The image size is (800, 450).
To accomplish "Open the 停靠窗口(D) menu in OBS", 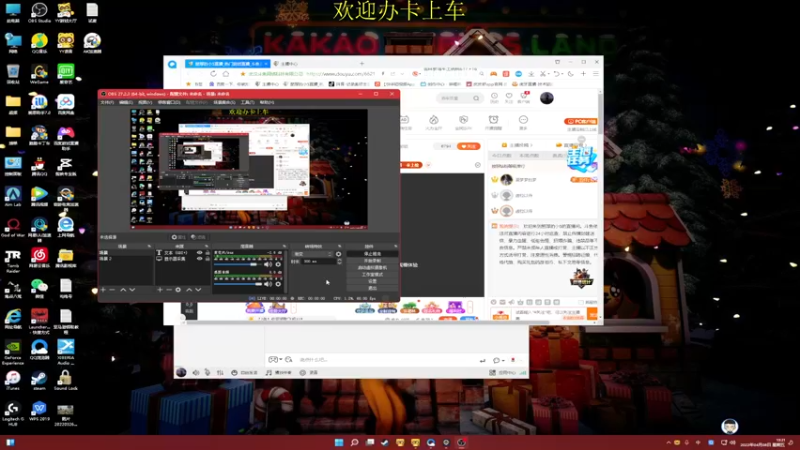I will pos(169,103).
